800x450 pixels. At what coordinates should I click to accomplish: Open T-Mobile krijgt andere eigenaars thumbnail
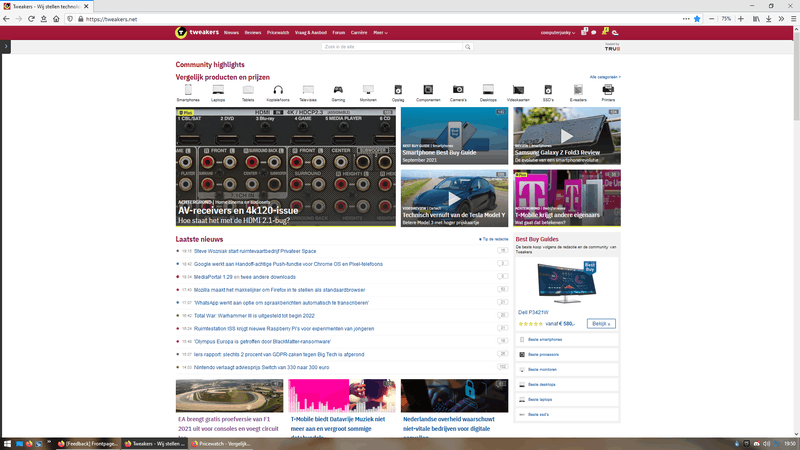pos(567,198)
